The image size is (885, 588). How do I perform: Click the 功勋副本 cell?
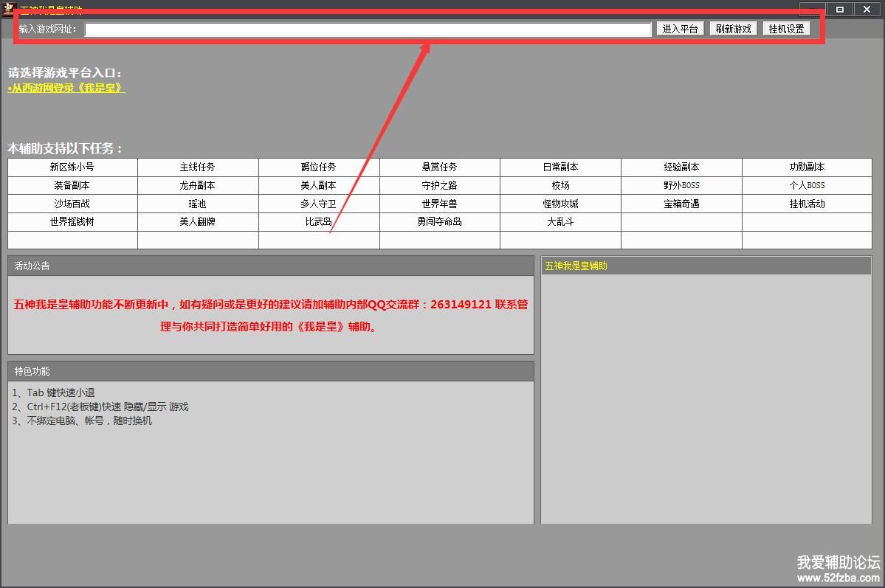click(807, 167)
